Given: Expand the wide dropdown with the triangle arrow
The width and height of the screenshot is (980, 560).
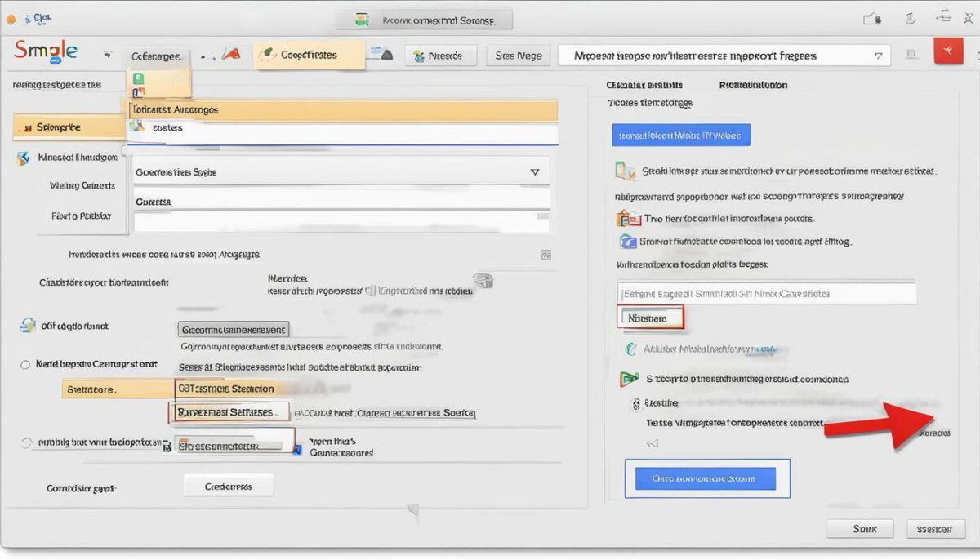Looking at the screenshot, I should 341,172.
